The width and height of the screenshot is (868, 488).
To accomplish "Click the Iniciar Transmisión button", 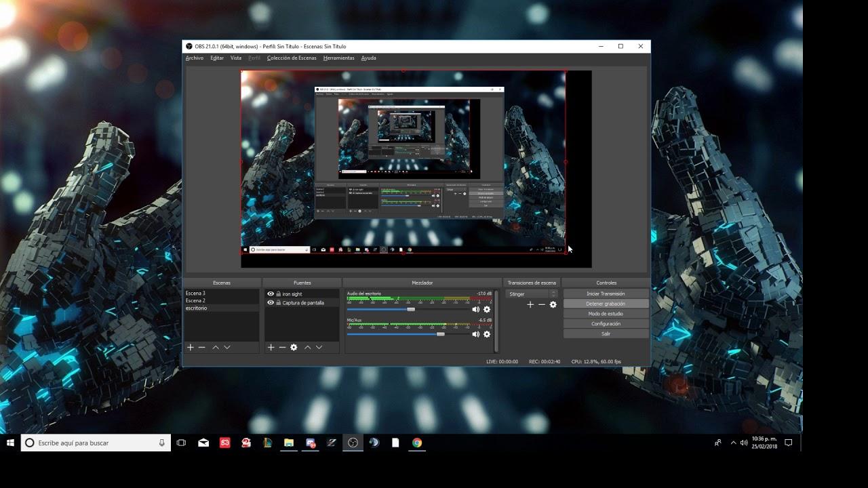I will [x=606, y=293].
